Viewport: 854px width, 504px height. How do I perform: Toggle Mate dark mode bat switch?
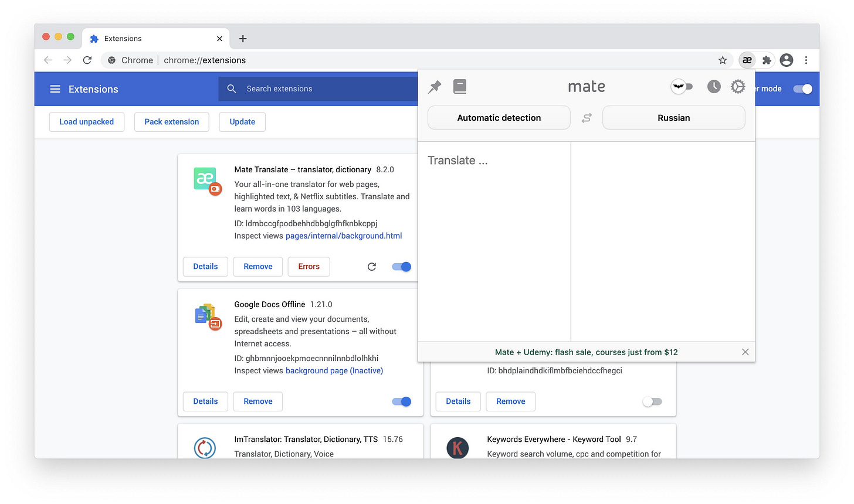coord(682,87)
